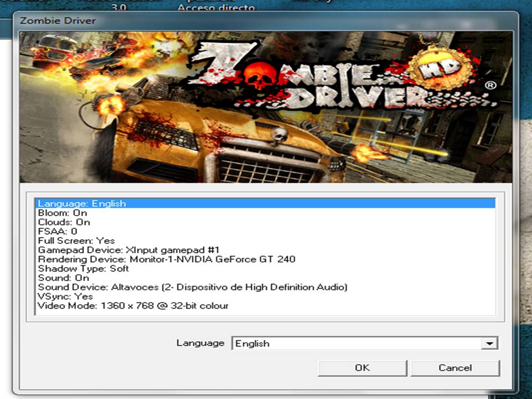Select the Shadow Type: Soft row
Image resolution: width=532 pixels, height=399 pixels.
265,269
